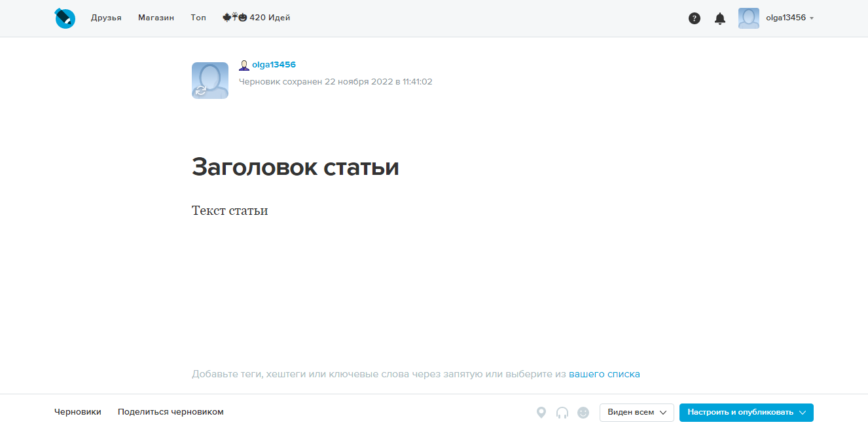Click the small user head icon beside olga13456
868x431 pixels.
point(244,65)
